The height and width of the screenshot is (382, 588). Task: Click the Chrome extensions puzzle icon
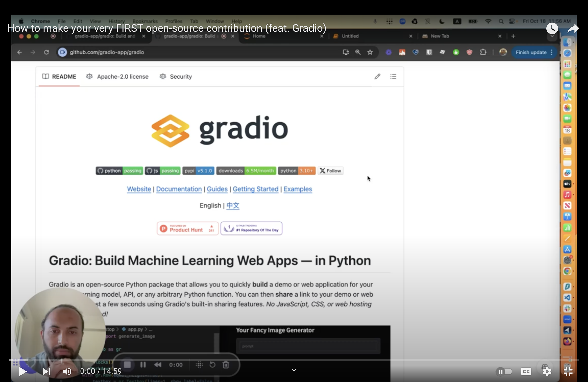coord(483,52)
